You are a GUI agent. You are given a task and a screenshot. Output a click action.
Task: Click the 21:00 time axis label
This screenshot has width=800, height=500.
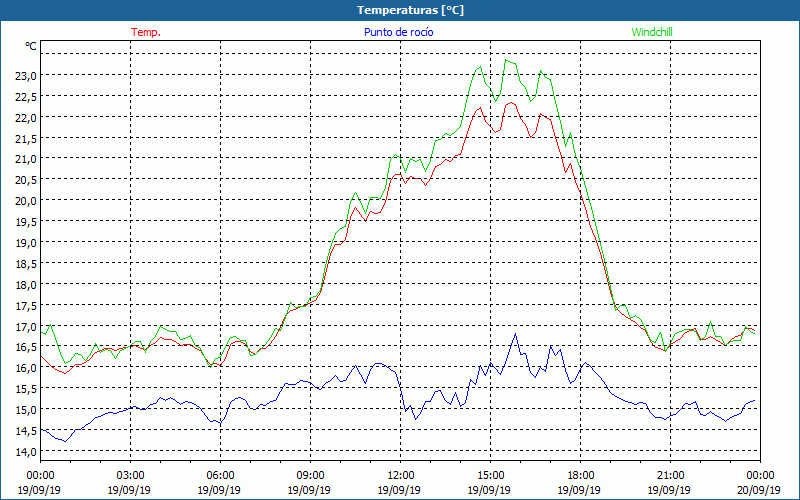click(x=670, y=476)
